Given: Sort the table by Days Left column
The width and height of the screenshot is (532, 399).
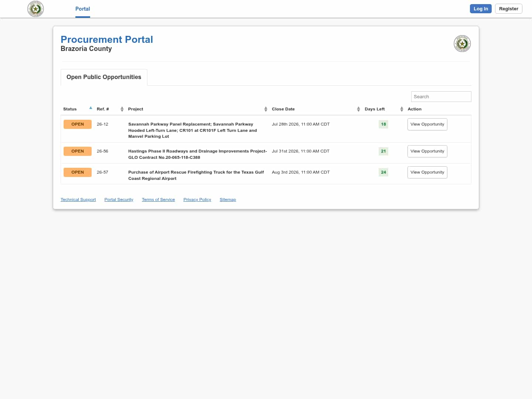Looking at the screenshot, I should pyautogui.click(x=402, y=109).
